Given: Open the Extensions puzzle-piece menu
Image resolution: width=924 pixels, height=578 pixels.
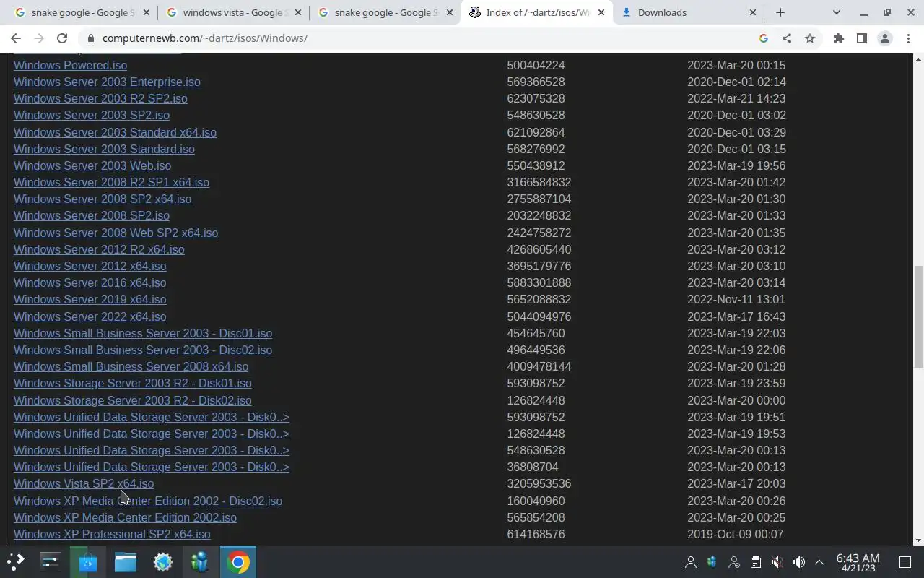Looking at the screenshot, I should click(x=839, y=38).
